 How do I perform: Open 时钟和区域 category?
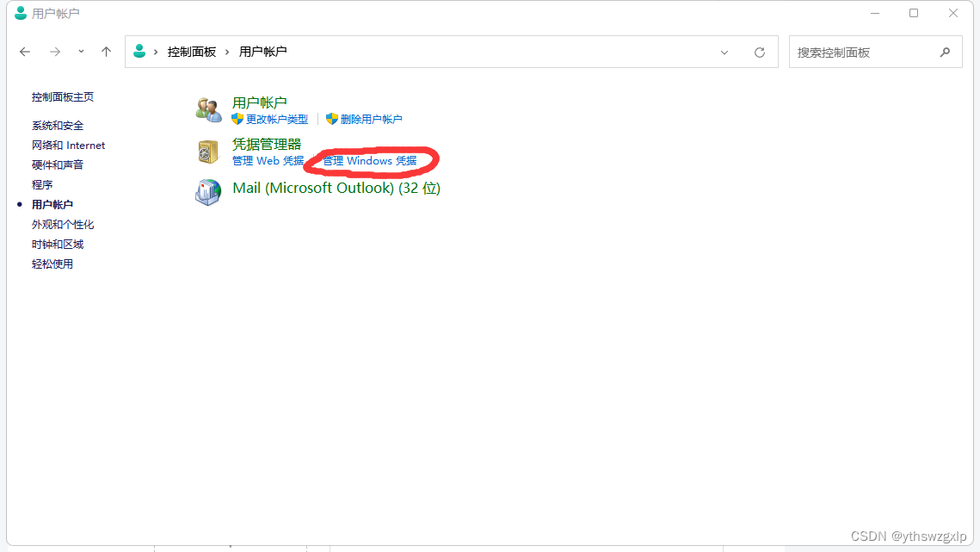58,244
